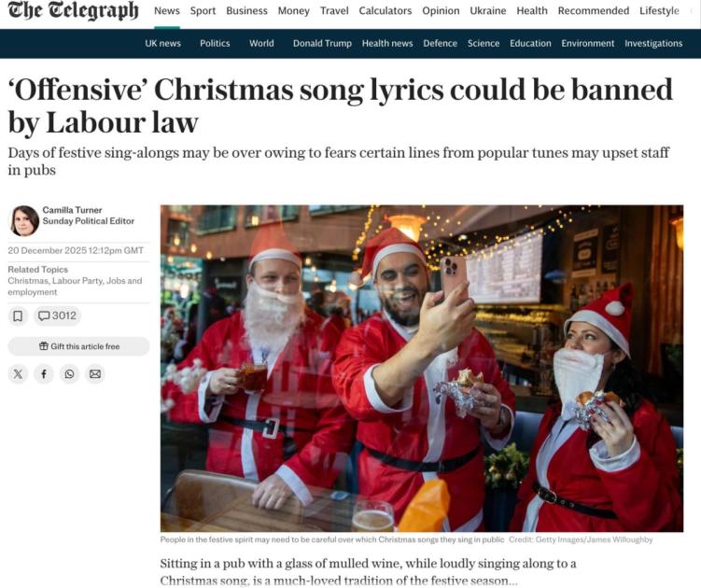The height and width of the screenshot is (588, 701).
Task: Share article by email icon
Action: 95,374
